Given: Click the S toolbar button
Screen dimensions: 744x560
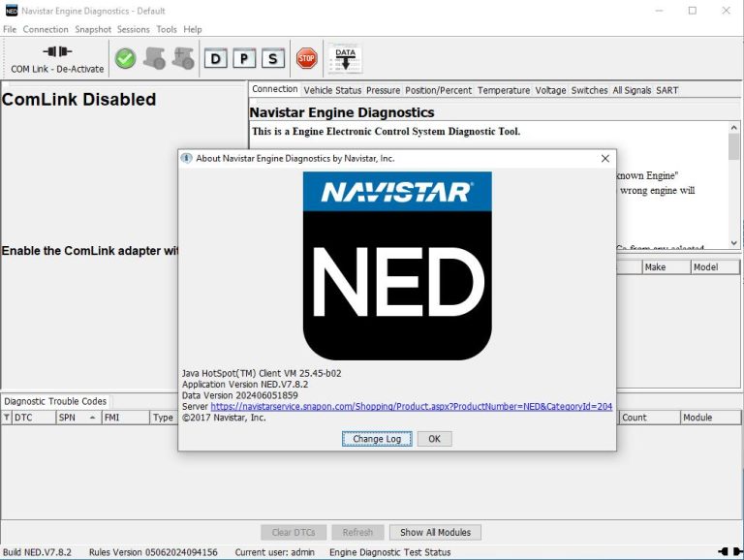Looking at the screenshot, I should click(x=272, y=59).
